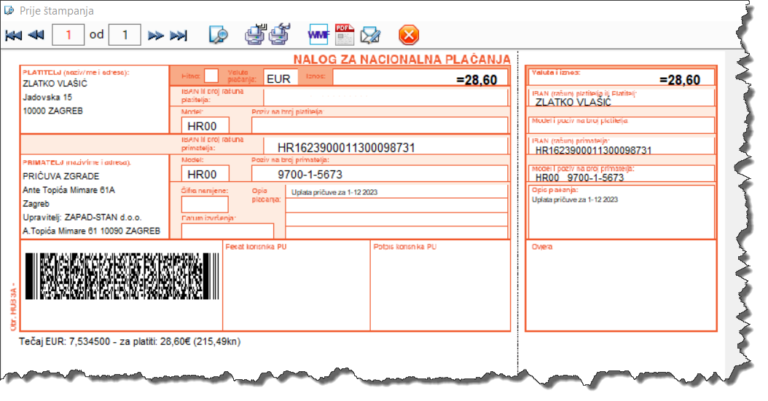The image size is (768, 401).
Task: Close preview with red X button
Action: point(408,35)
